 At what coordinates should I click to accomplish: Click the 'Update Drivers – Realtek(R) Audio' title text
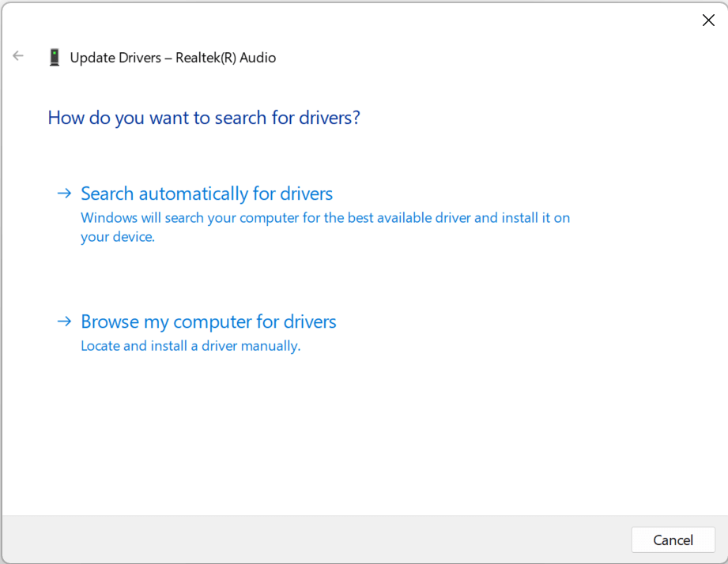pos(173,58)
